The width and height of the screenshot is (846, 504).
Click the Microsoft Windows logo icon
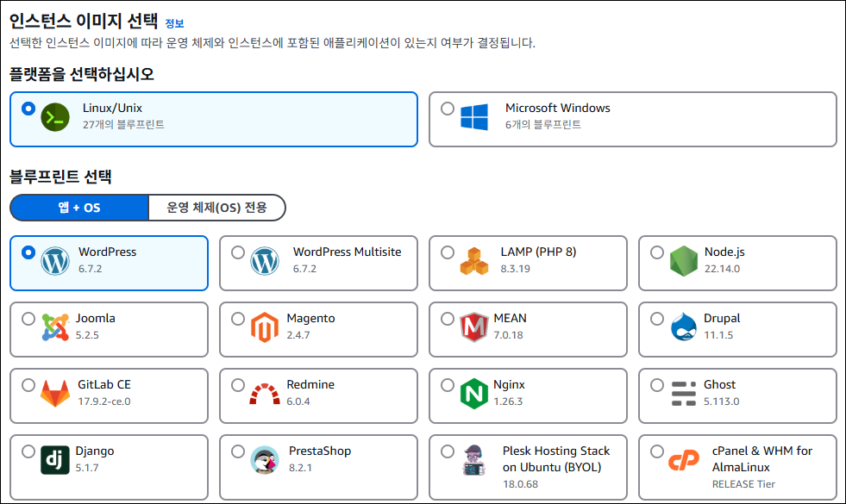pyautogui.click(x=474, y=117)
